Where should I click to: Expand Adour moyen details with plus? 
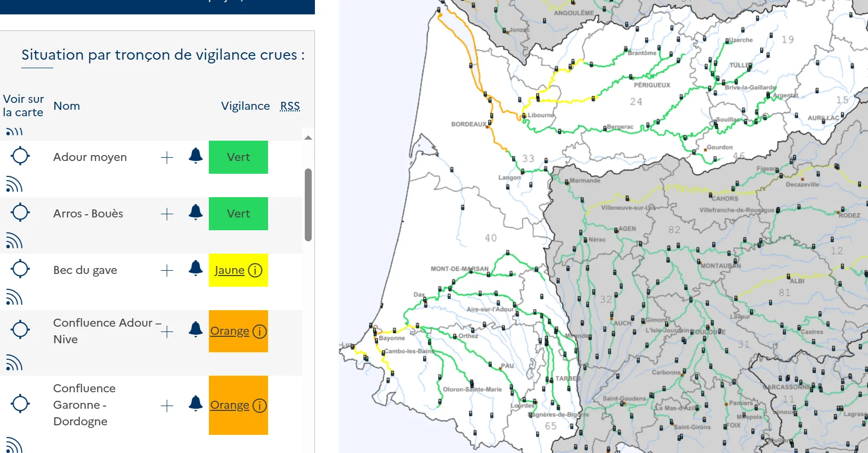coord(167,158)
